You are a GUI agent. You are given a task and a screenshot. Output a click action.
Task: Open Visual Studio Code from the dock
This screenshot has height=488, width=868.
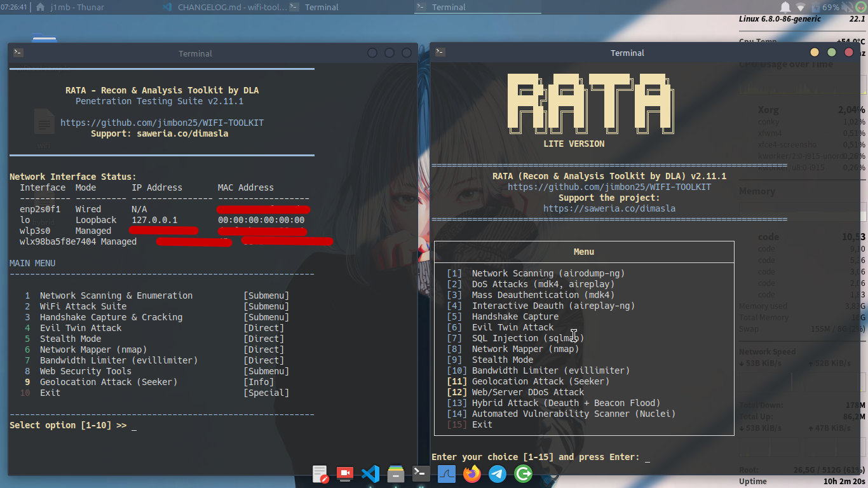click(370, 473)
